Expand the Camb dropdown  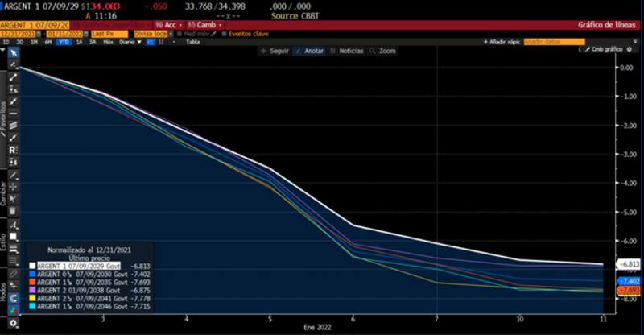(207, 24)
